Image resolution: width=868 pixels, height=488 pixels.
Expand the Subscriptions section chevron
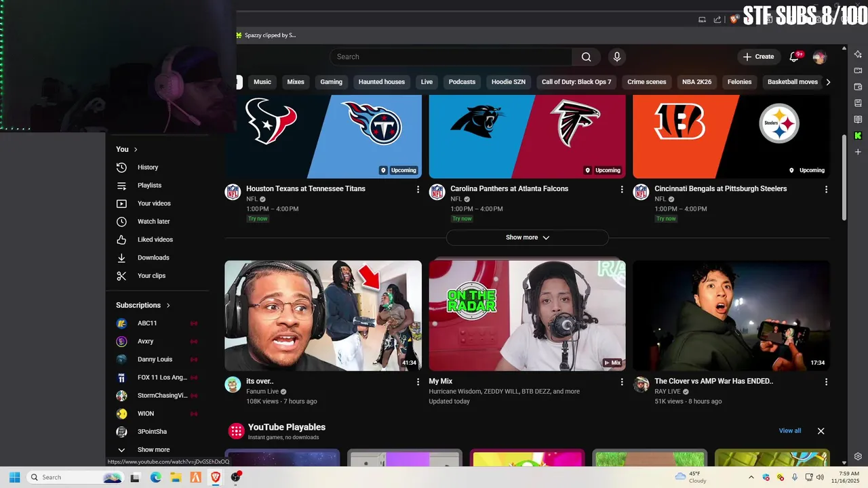(x=168, y=306)
